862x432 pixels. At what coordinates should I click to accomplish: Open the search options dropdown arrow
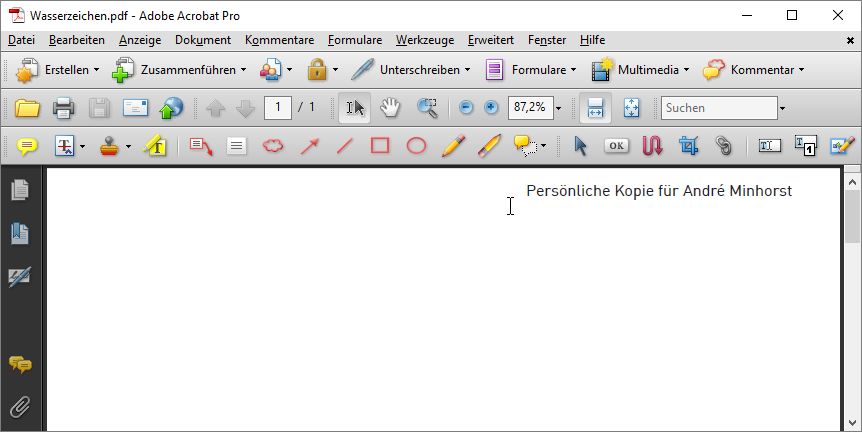pos(782,108)
